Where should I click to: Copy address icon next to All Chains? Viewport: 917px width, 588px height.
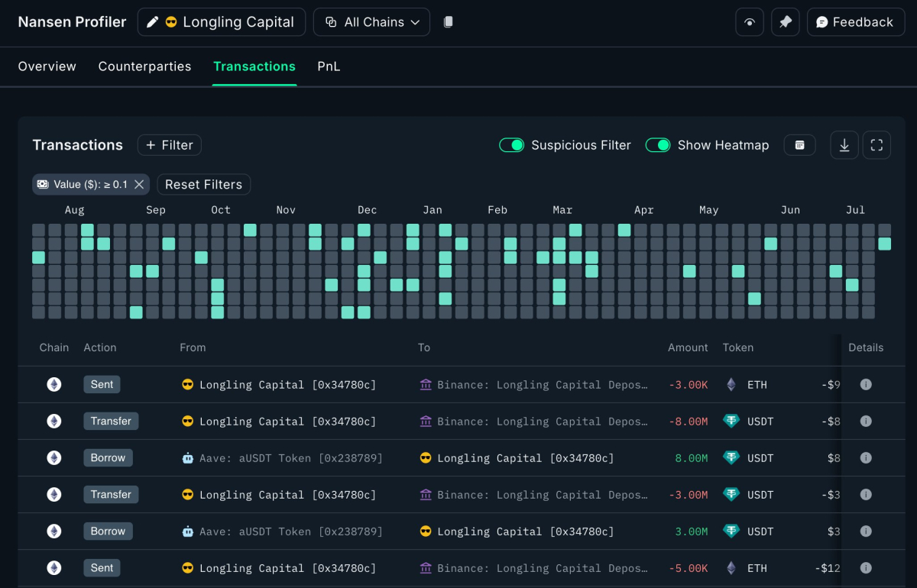click(x=449, y=22)
